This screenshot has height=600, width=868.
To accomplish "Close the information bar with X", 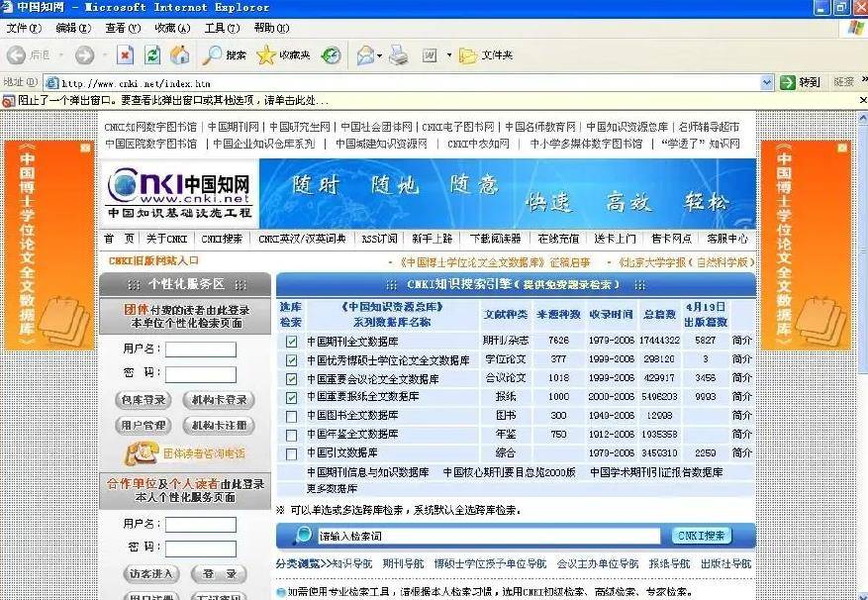I will click(862, 100).
